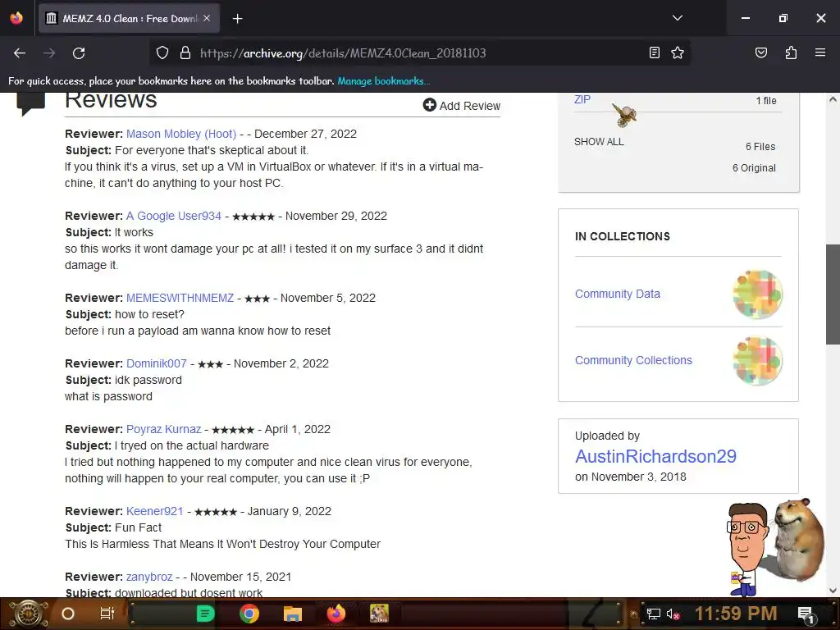Open Cortana search circle
This screenshot has height=630, width=840.
point(68,614)
